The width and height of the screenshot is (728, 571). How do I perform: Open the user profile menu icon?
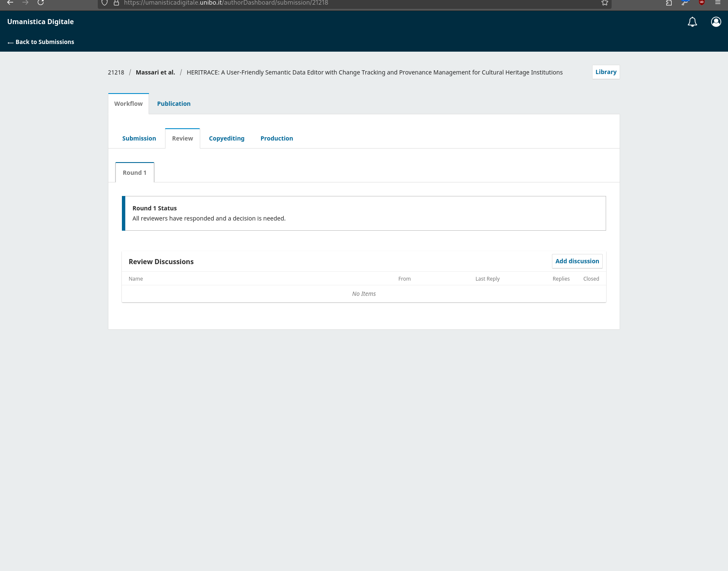716,22
